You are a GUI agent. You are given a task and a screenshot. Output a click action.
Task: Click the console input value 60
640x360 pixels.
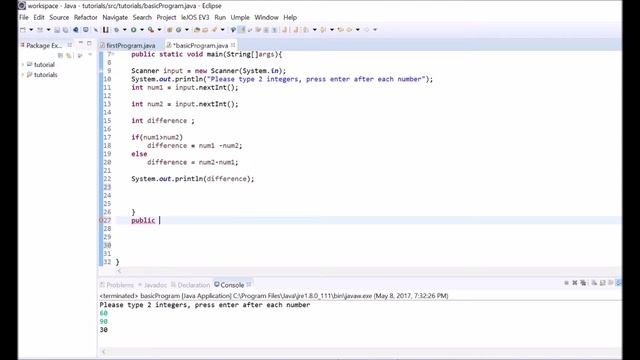104,313
